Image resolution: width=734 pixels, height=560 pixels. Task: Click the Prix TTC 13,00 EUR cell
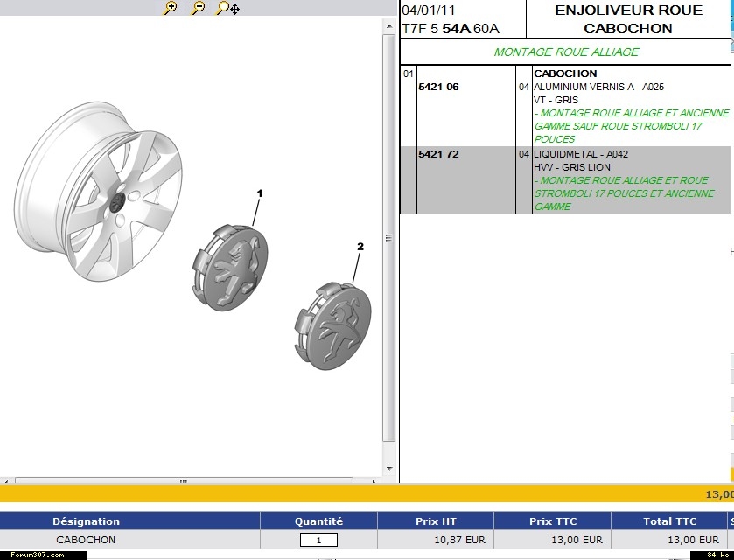click(577, 540)
